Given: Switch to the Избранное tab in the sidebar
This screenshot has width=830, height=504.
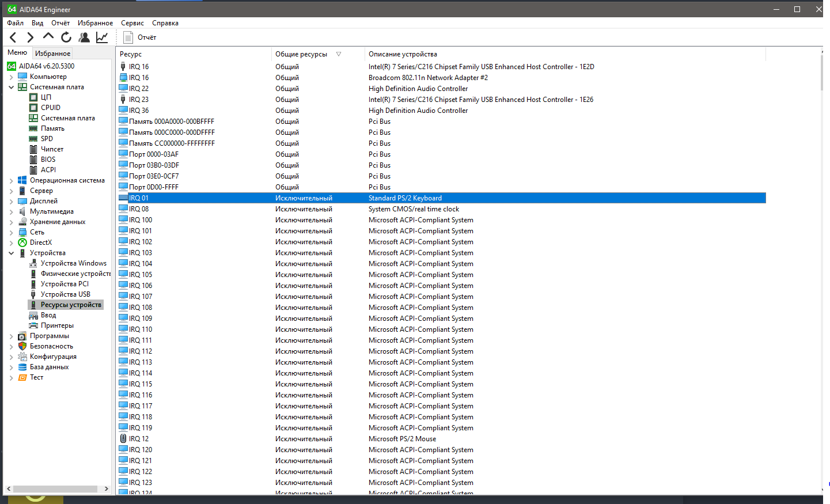Looking at the screenshot, I should [x=53, y=53].
